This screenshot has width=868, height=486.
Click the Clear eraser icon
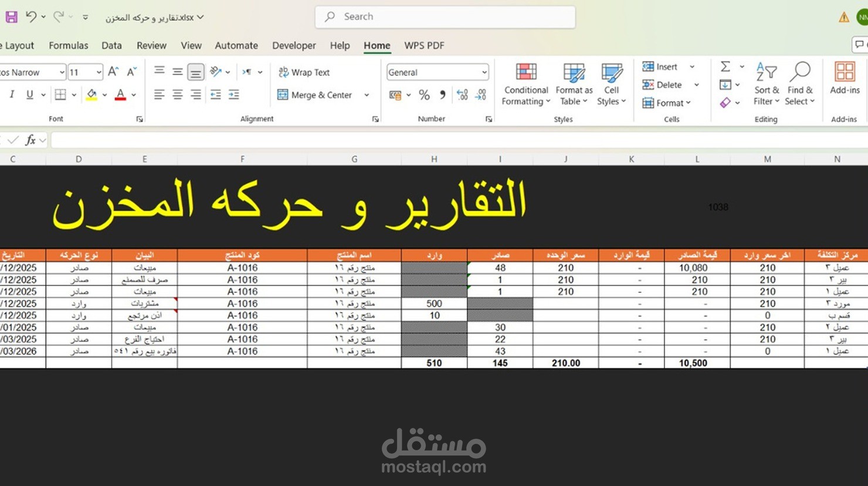pos(725,103)
